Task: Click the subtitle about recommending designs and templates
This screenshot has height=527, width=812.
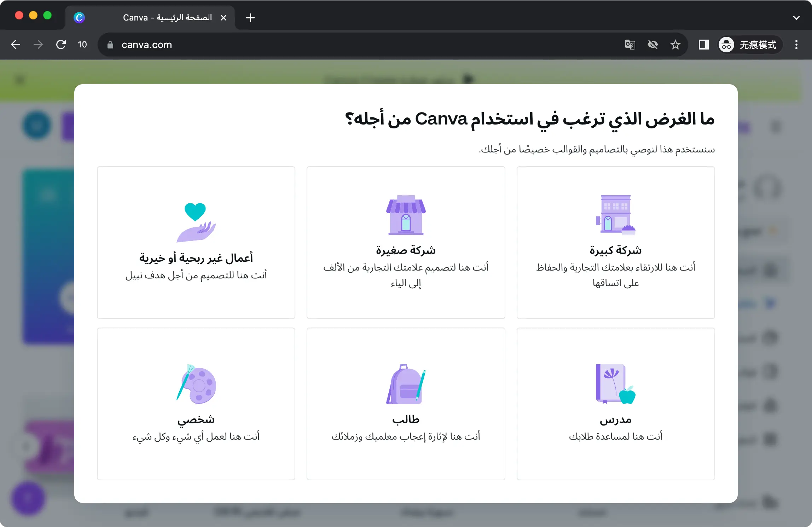Action: pyautogui.click(x=597, y=149)
